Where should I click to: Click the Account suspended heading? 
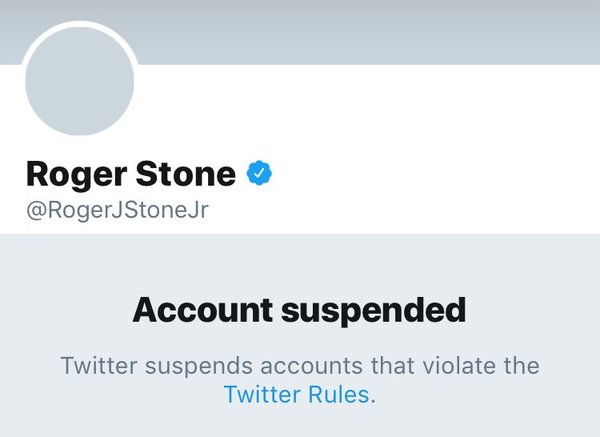point(299,311)
